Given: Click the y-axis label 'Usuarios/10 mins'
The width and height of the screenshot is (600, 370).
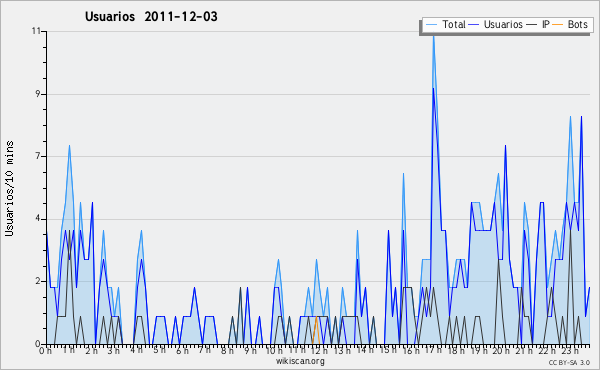Looking at the screenshot, I should point(9,188).
